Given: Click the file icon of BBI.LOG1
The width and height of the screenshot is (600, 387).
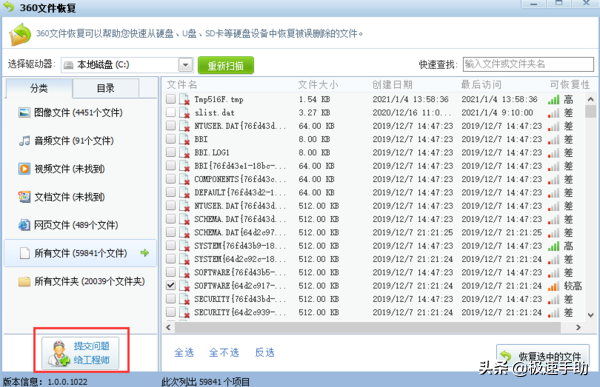Looking at the screenshot, I should [x=184, y=153].
